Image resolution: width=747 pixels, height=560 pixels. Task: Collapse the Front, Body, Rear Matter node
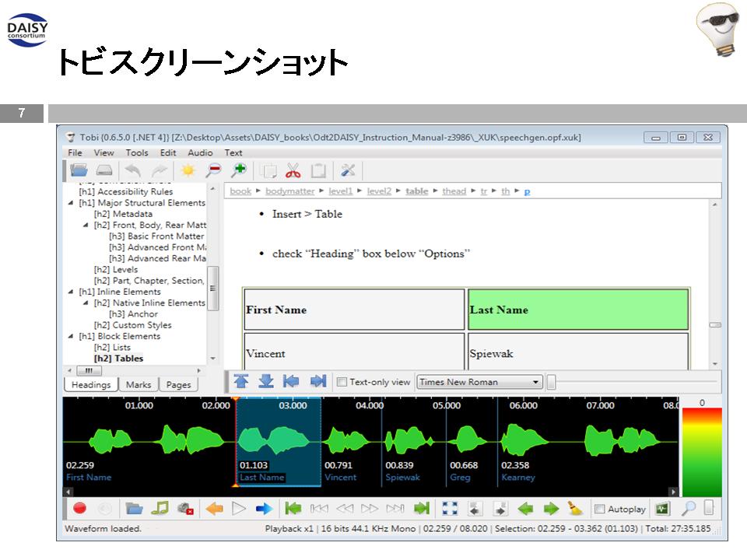(x=86, y=225)
